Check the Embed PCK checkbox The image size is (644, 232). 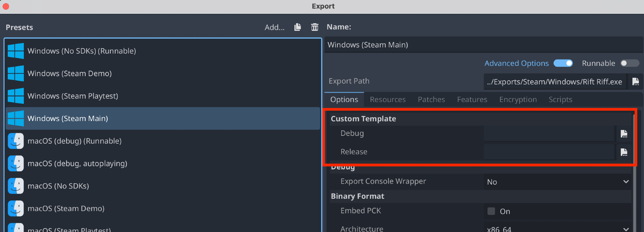pos(491,211)
